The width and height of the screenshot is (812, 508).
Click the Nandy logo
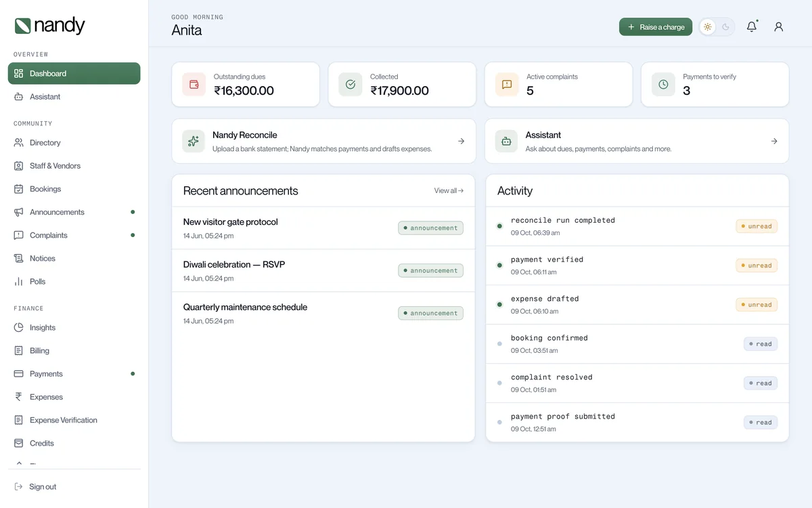tap(50, 26)
